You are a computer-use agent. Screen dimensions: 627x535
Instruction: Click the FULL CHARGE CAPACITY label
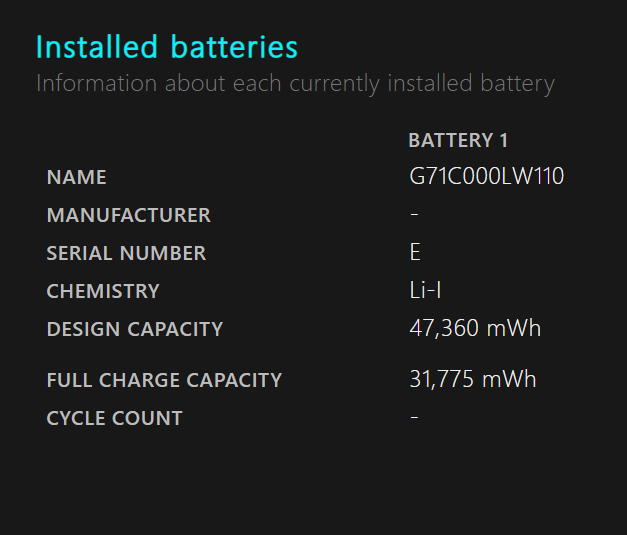164,380
